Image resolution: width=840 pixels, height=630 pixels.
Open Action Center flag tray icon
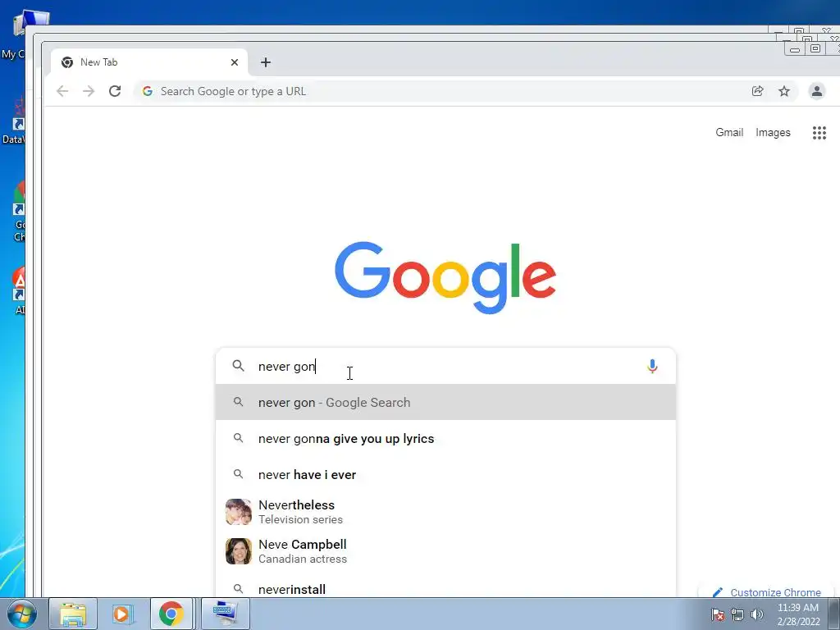pos(718,614)
